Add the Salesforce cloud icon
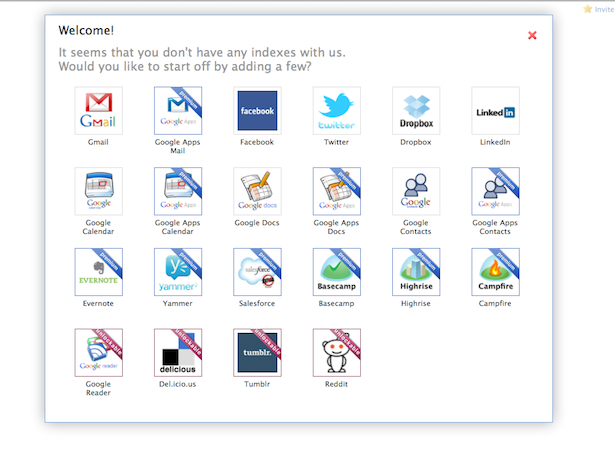 (x=257, y=272)
